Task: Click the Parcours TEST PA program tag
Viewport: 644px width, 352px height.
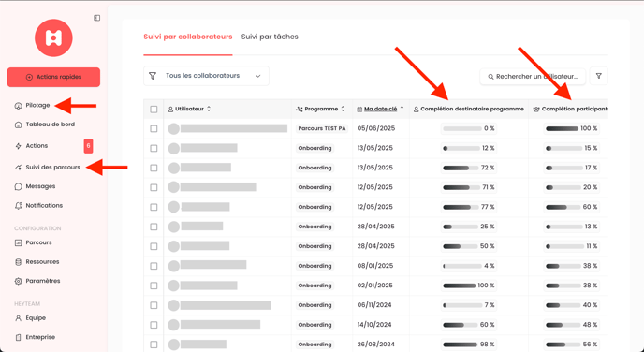Action: point(322,128)
